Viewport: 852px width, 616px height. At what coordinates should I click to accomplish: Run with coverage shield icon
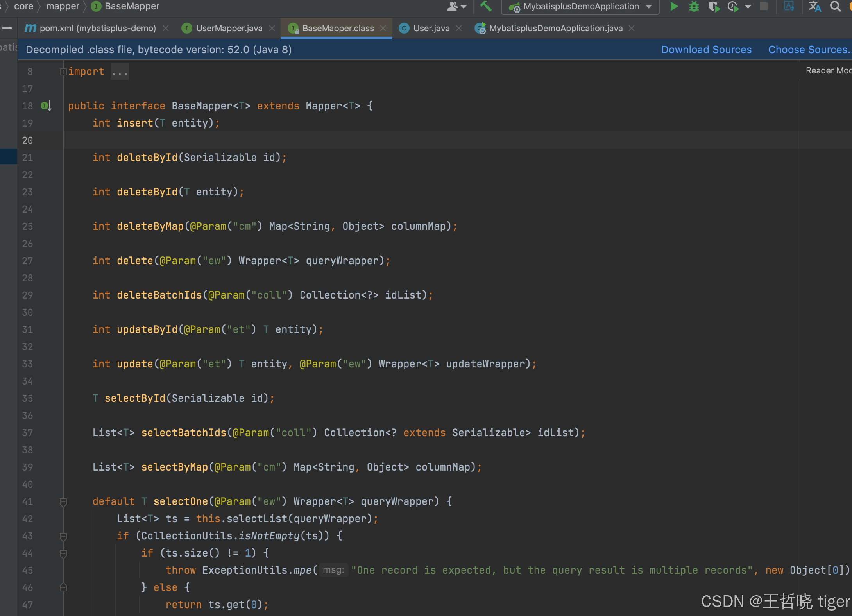point(714,7)
